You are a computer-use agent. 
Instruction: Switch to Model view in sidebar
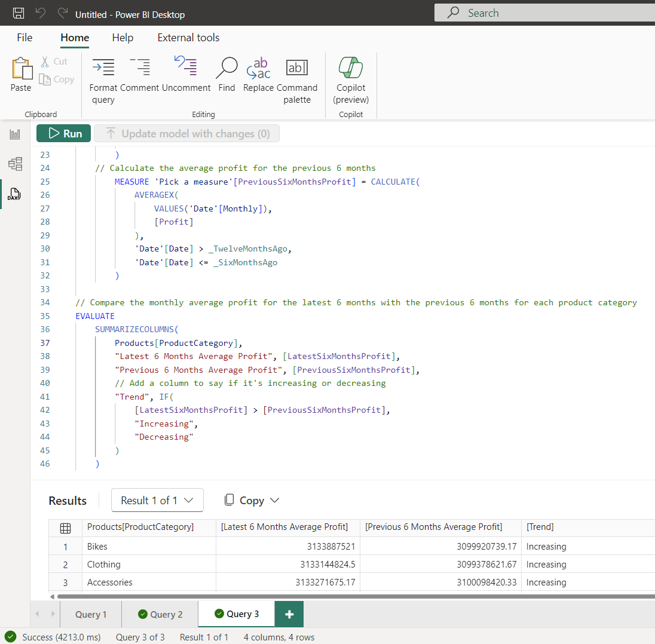click(15, 164)
